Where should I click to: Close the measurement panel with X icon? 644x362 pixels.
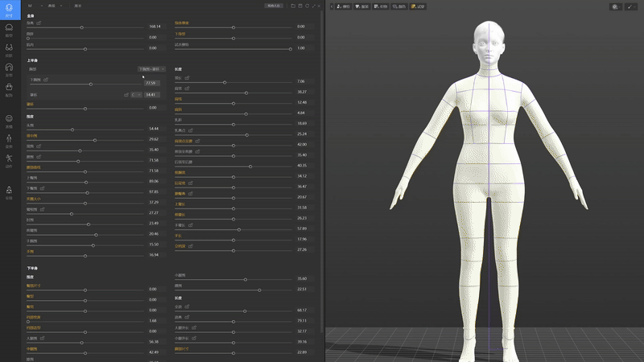(x=319, y=6)
